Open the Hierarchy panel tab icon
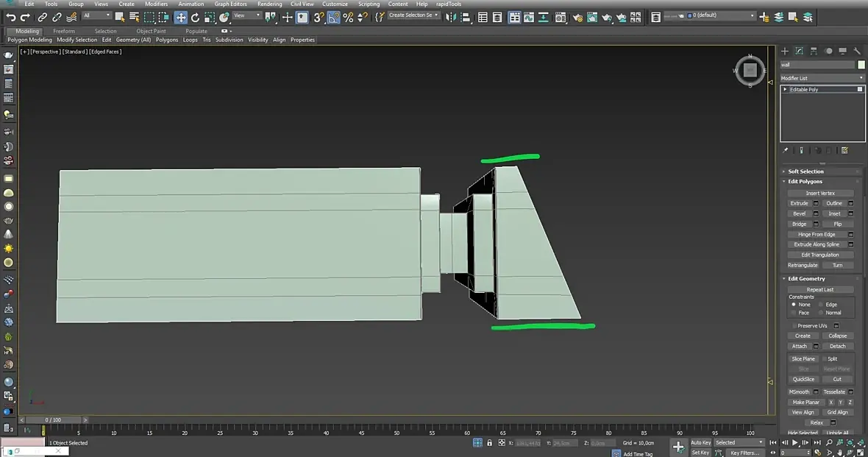868x457 pixels. (814, 51)
